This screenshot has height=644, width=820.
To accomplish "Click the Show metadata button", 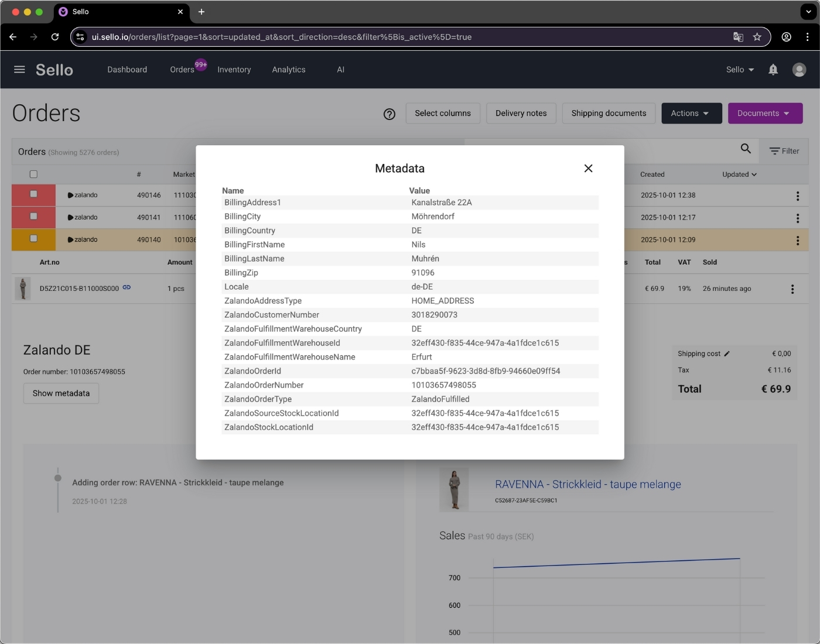I will 61,393.
